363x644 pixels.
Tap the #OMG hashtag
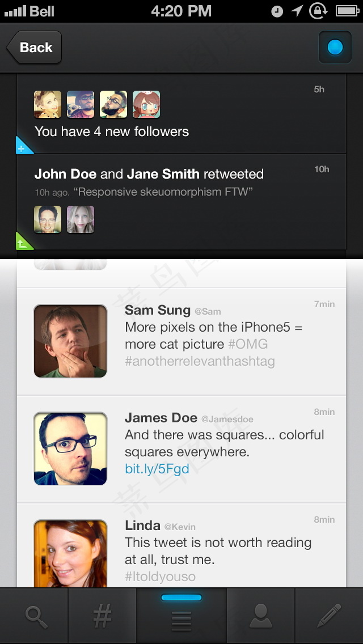(x=248, y=344)
